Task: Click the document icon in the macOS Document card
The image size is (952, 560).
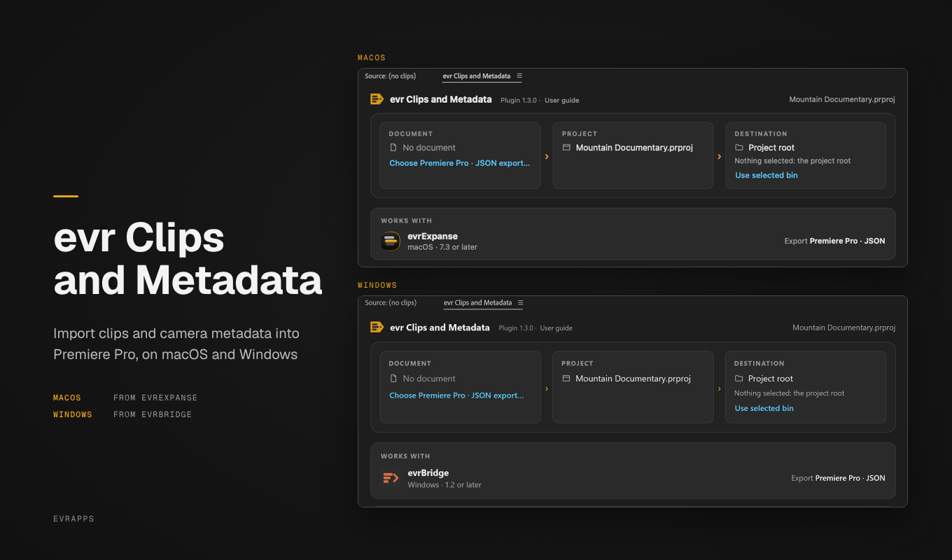Action: (393, 148)
